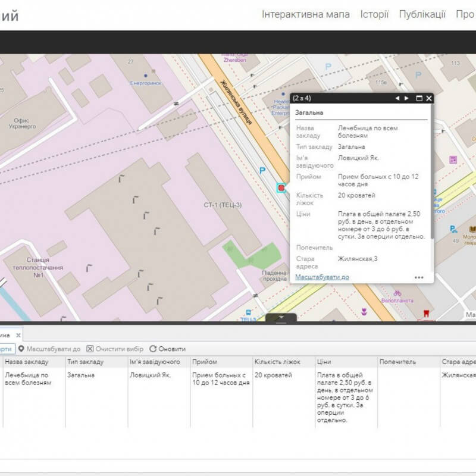Screen dimensions: 476x476
Task: Go to Публікації page
Action: coord(422,14)
